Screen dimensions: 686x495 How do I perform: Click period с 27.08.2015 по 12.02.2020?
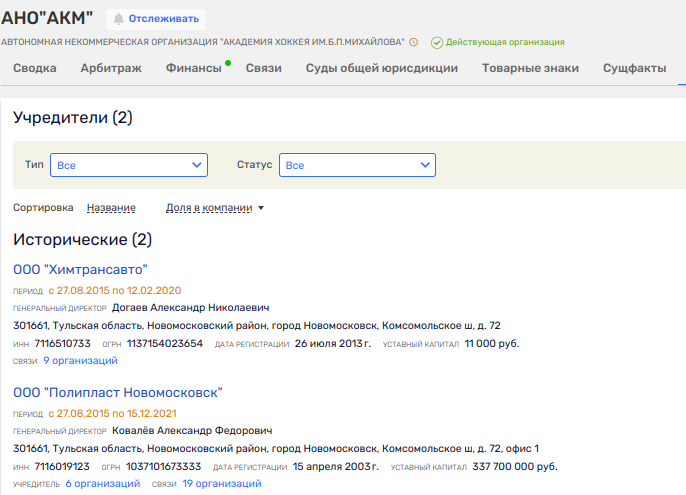click(x=115, y=291)
